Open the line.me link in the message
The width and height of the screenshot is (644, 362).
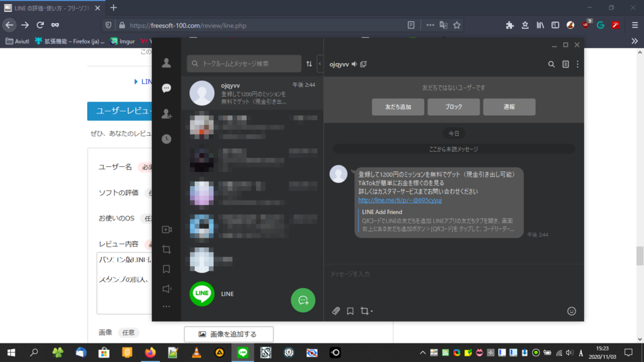pyautogui.click(x=400, y=200)
